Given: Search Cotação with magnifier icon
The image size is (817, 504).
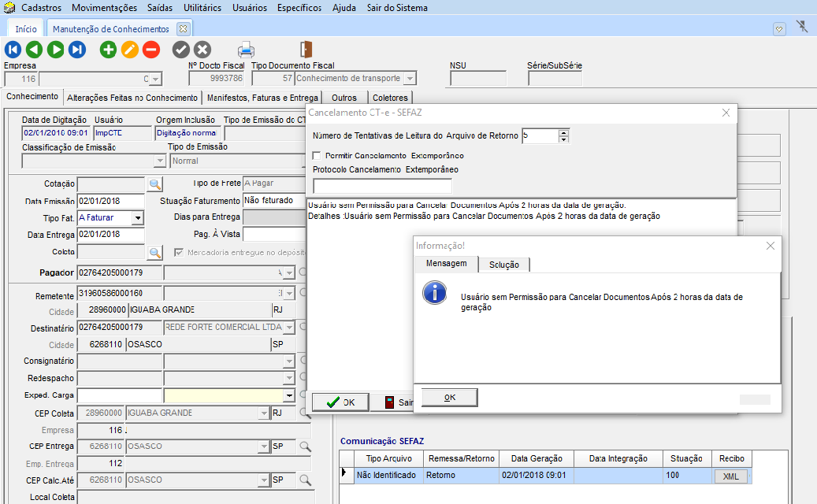Looking at the screenshot, I should pos(155,184).
